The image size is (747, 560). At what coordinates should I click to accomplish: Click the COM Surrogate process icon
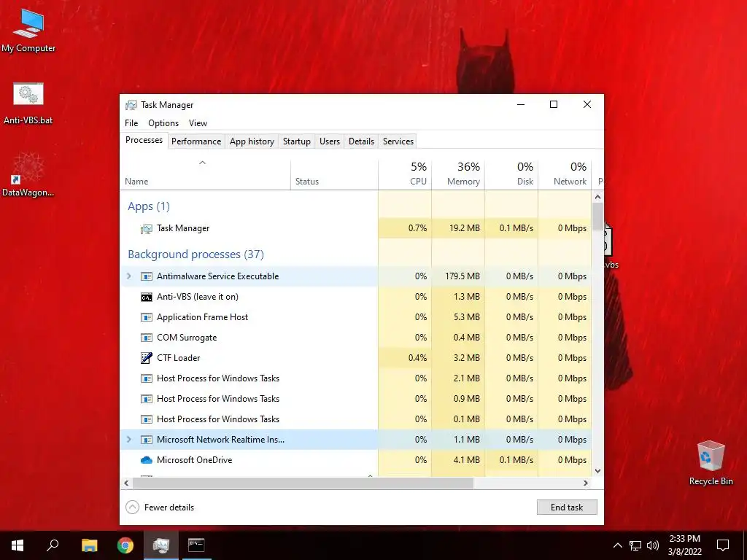click(146, 338)
